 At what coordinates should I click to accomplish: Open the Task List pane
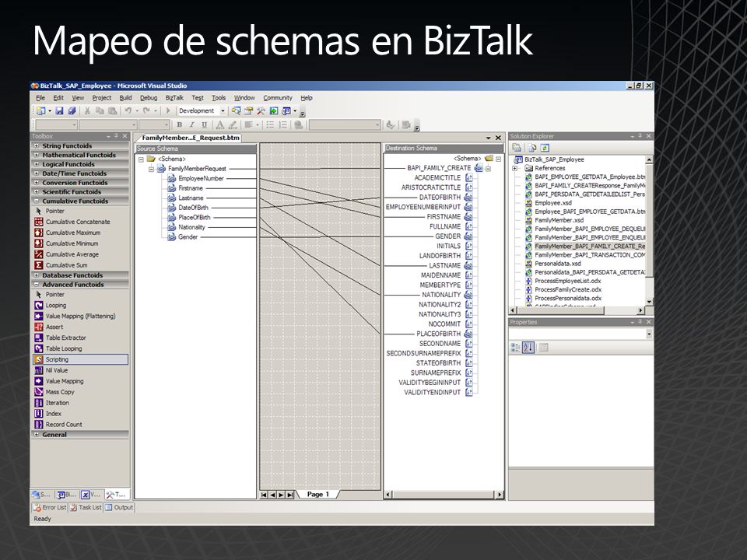coord(86,508)
